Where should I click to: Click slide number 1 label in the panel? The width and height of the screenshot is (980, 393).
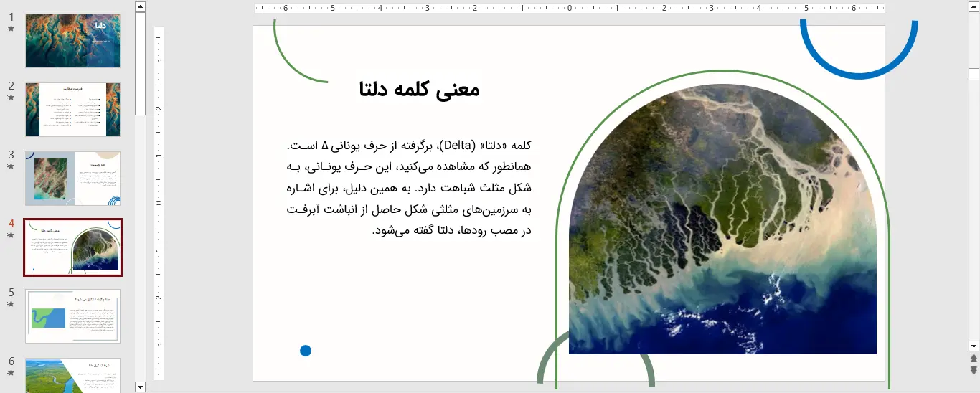[11, 17]
